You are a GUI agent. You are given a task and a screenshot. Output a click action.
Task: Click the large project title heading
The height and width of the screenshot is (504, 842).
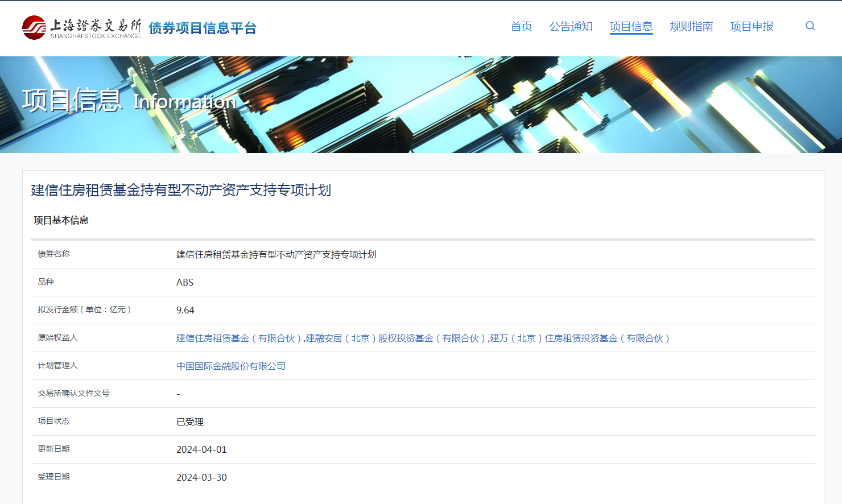tap(181, 190)
